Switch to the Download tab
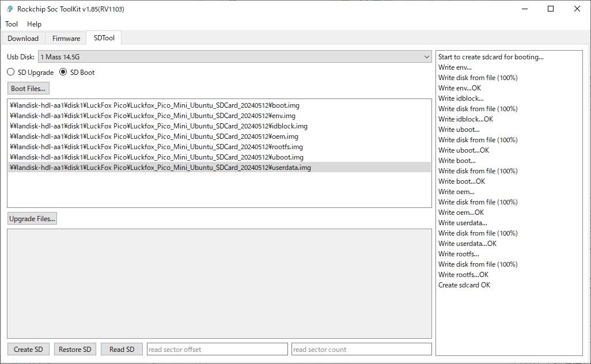 click(23, 39)
